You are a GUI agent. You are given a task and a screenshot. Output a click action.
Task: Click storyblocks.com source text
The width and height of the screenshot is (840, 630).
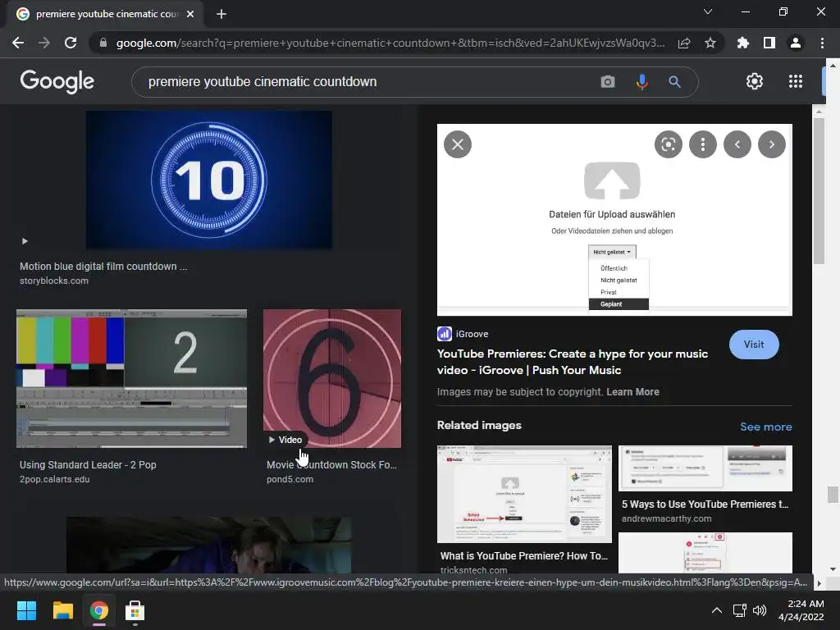54,281
